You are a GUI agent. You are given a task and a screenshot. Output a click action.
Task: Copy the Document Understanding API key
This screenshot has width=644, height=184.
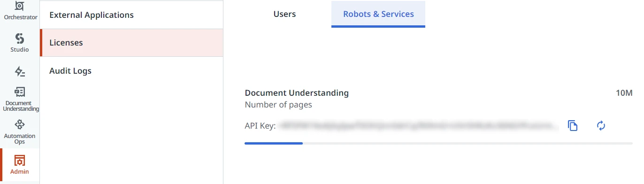(572, 126)
